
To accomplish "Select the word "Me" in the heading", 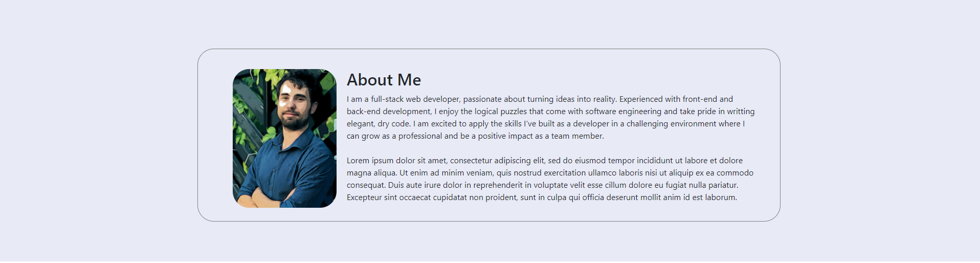I will pyautogui.click(x=409, y=80).
